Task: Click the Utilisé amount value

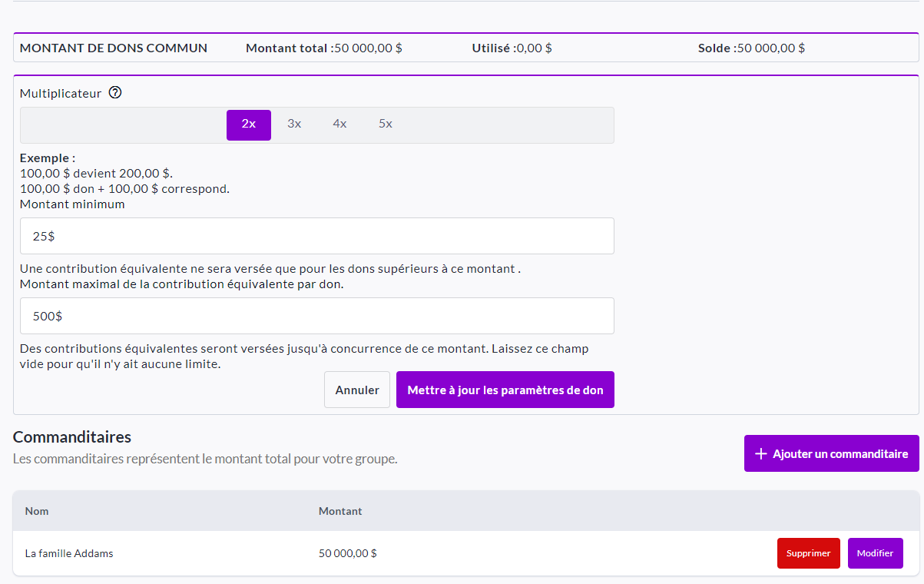Action: pos(534,48)
